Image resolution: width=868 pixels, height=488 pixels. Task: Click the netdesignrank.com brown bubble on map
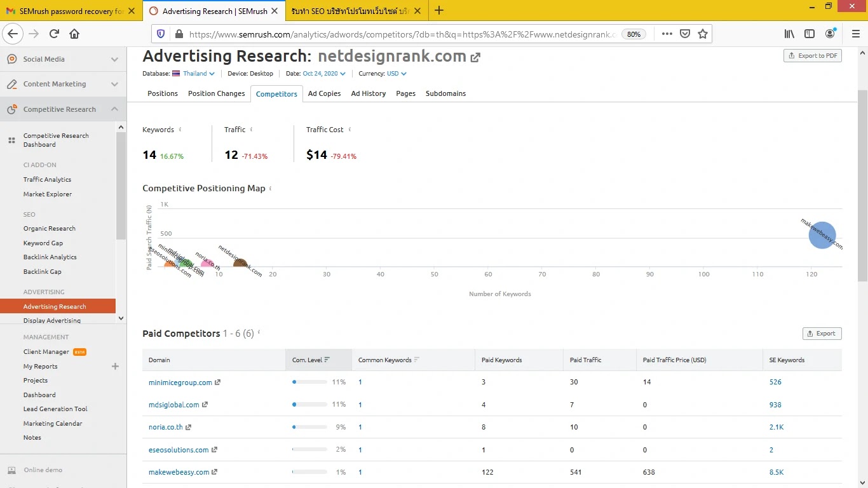(240, 262)
